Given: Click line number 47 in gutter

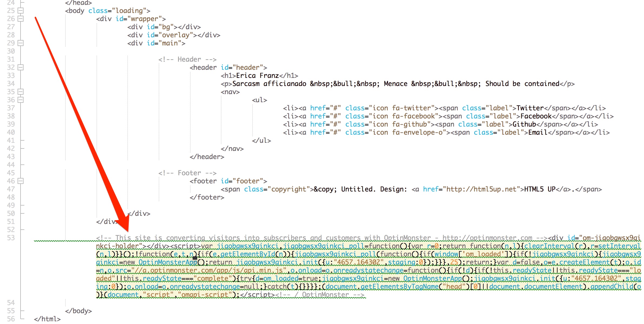Looking at the screenshot, I should click(x=11, y=189).
